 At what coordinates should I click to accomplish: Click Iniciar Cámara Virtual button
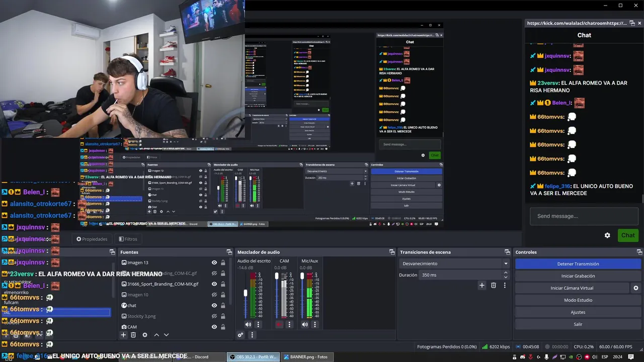tap(572, 288)
